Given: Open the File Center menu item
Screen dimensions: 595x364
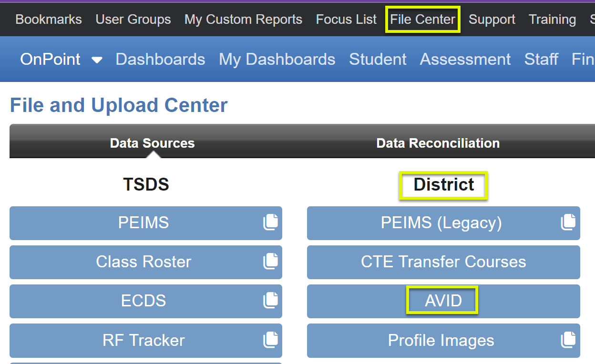Looking at the screenshot, I should pos(422,19).
